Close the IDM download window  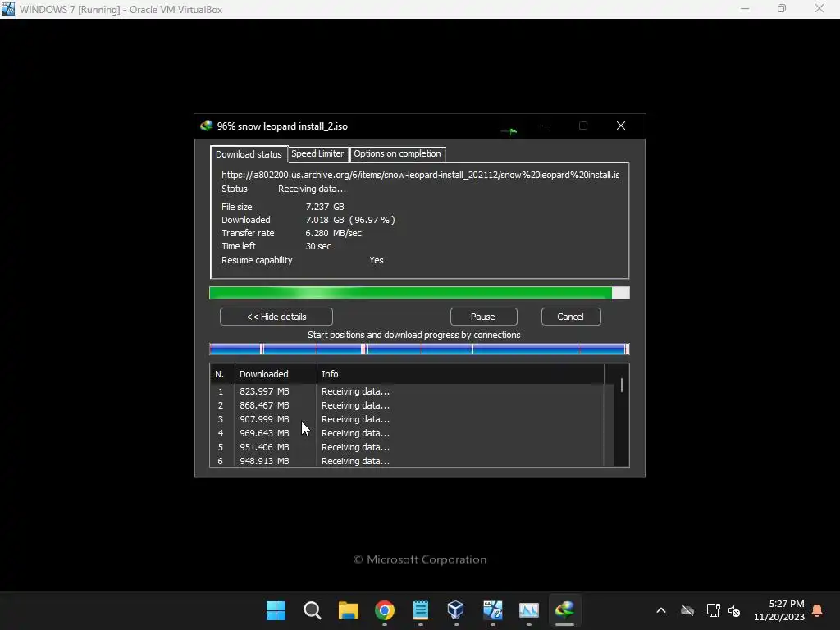pos(621,126)
